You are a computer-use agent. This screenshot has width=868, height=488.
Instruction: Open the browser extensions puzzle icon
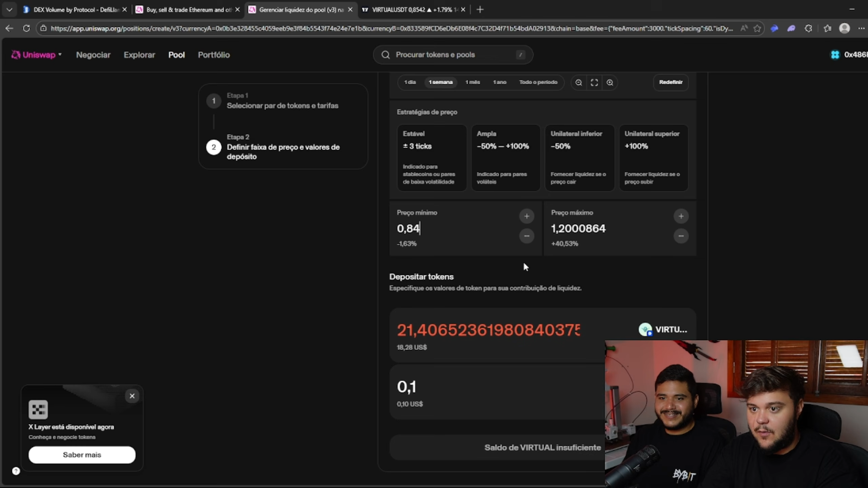tap(809, 28)
